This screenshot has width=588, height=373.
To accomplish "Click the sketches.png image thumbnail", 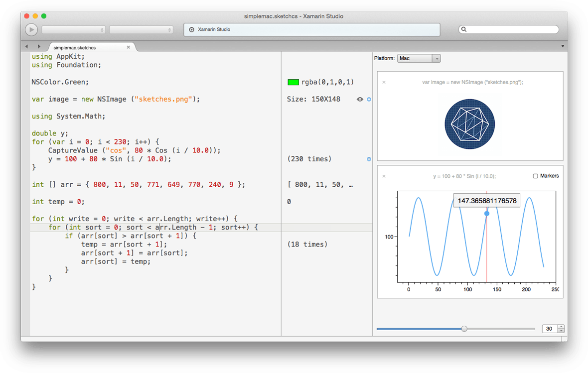I will pyautogui.click(x=469, y=124).
